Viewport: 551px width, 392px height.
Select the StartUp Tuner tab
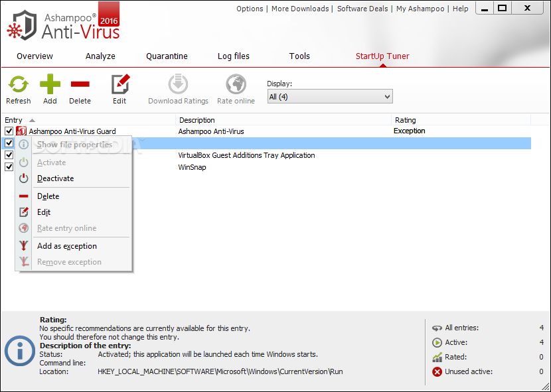382,56
